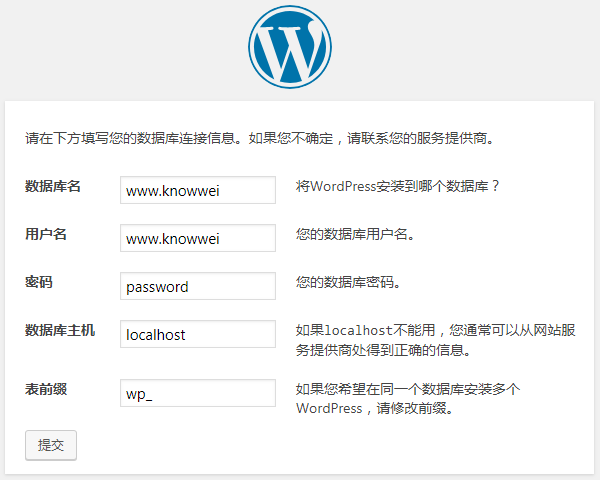The height and width of the screenshot is (480, 600).
Task: Submit the form with 提交 button
Action: [x=51, y=445]
